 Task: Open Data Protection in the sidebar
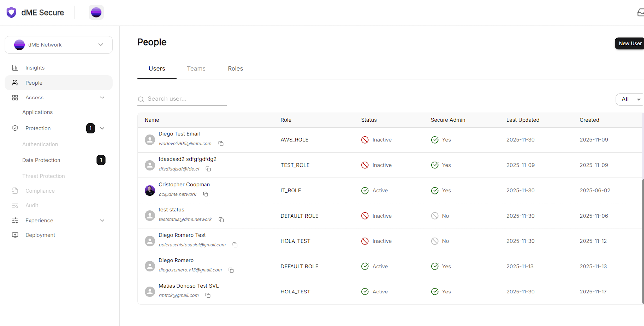tap(41, 160)
